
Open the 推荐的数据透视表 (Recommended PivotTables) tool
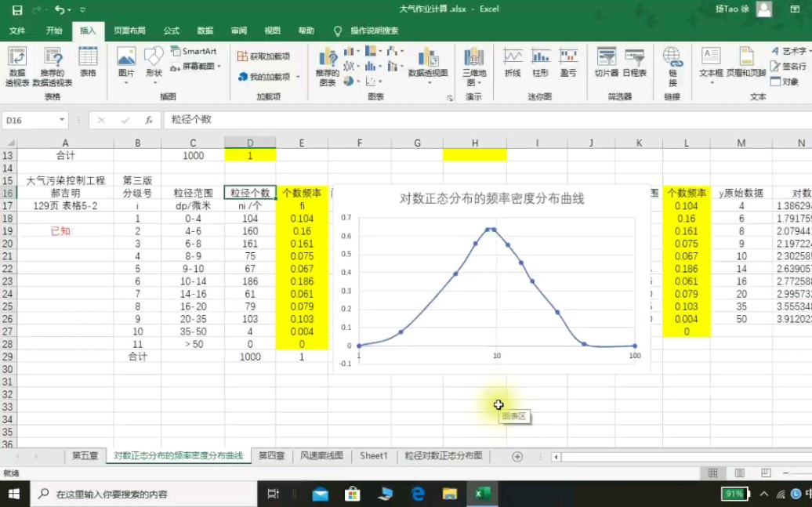point(53,67)
